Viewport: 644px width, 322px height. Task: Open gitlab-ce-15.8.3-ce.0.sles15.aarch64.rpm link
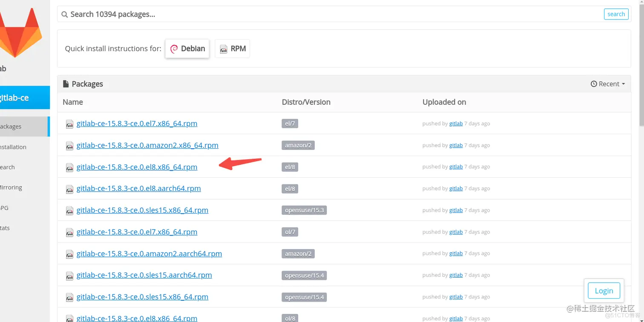pyautogui.click(x=144, y=275)
